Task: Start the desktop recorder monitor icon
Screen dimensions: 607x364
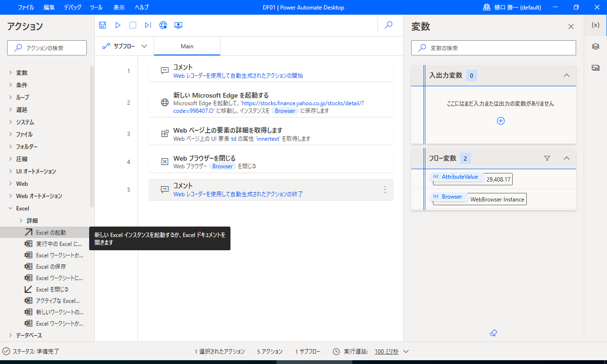Action: pos(178,25)
